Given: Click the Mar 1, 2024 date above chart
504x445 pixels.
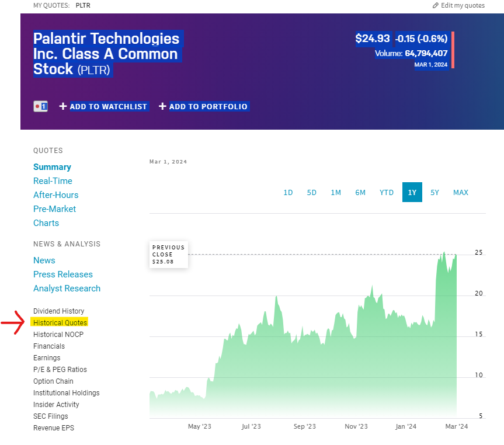Looking at the screenshot, I should coord(168,162).
